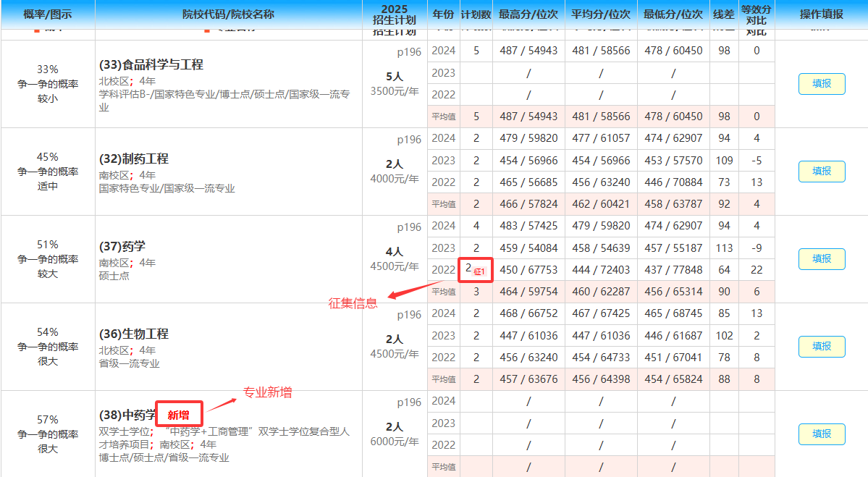Open the (32)制药工程 major title

(134, 159)
